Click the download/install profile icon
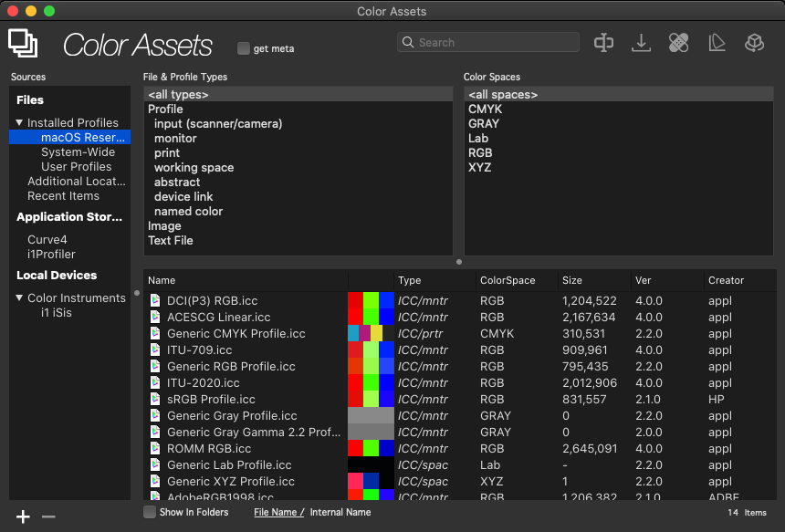 641,43
